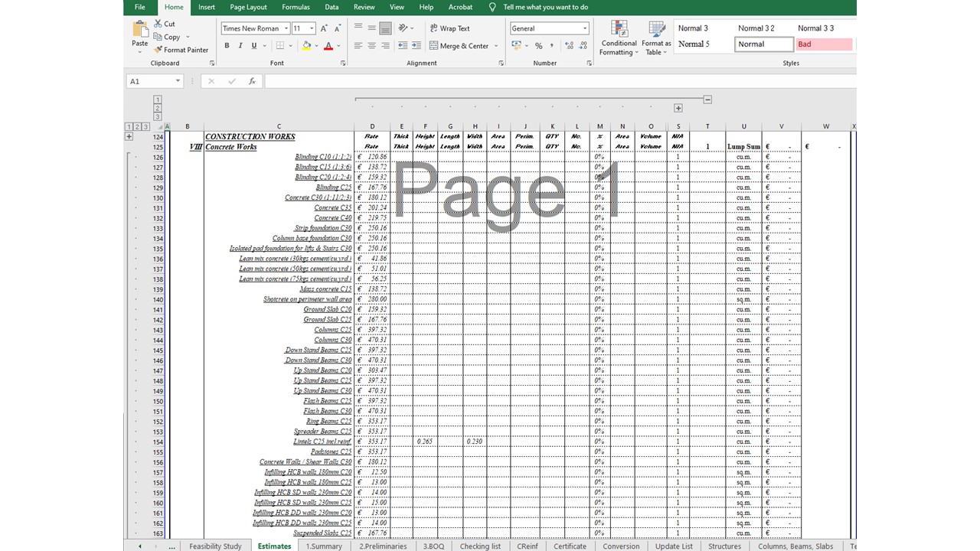The image size is (980, 551).
Task: Toggle Wrap Text for cells
Action: click(449, 28)
